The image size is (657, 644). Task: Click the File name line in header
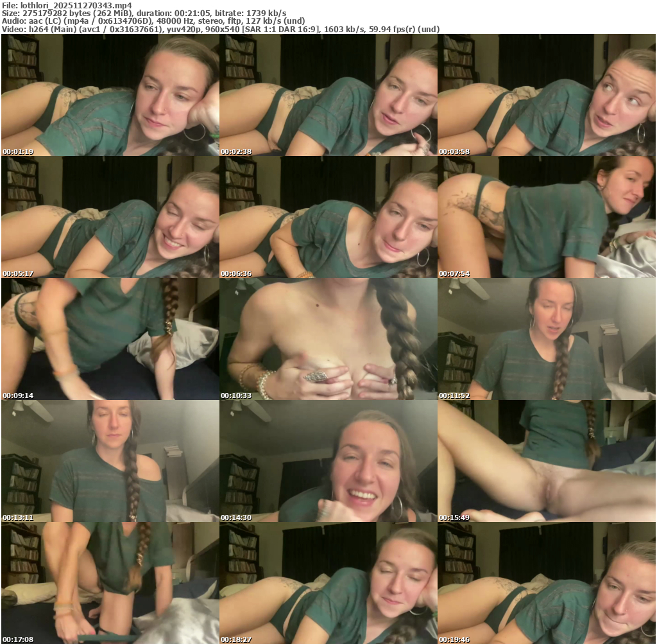(x=67, y=5)
